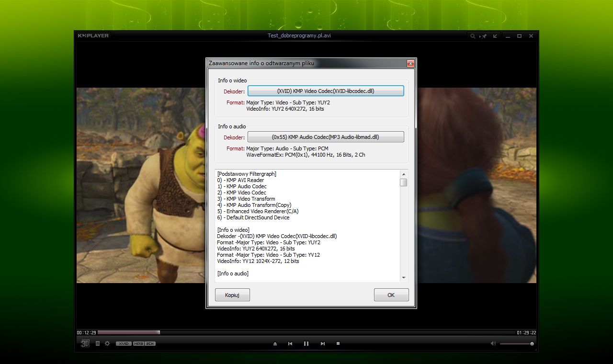Stop the video playback
The image size is (613, 364).
338,343
